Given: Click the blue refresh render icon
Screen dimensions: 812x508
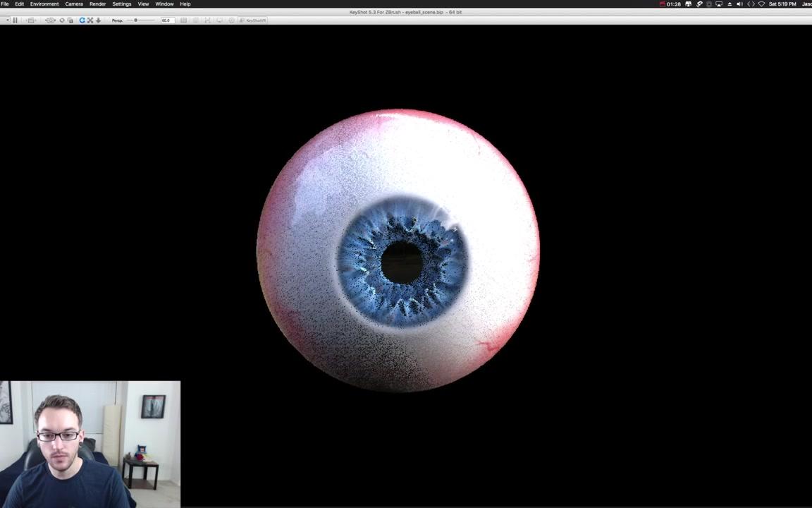Looking at the screenshot, I should coord(82,20).
